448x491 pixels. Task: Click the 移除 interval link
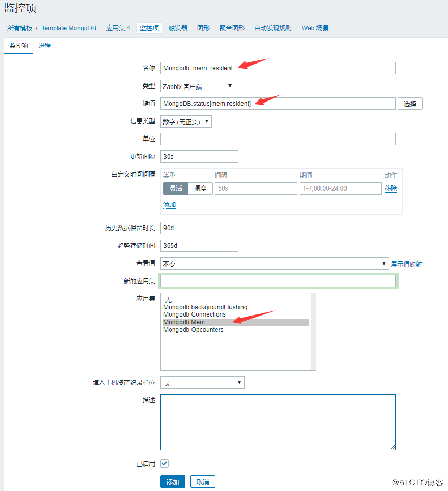pyautogui.click(x=391, y=188)
